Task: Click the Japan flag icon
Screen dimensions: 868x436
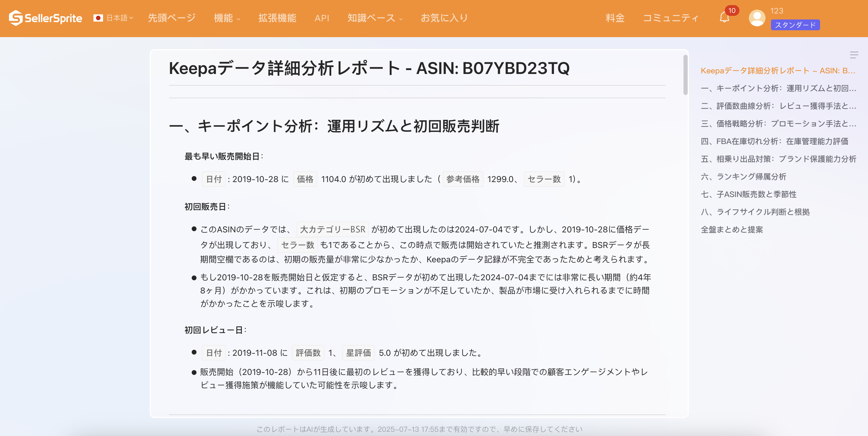Action: [x=98, y=18]
